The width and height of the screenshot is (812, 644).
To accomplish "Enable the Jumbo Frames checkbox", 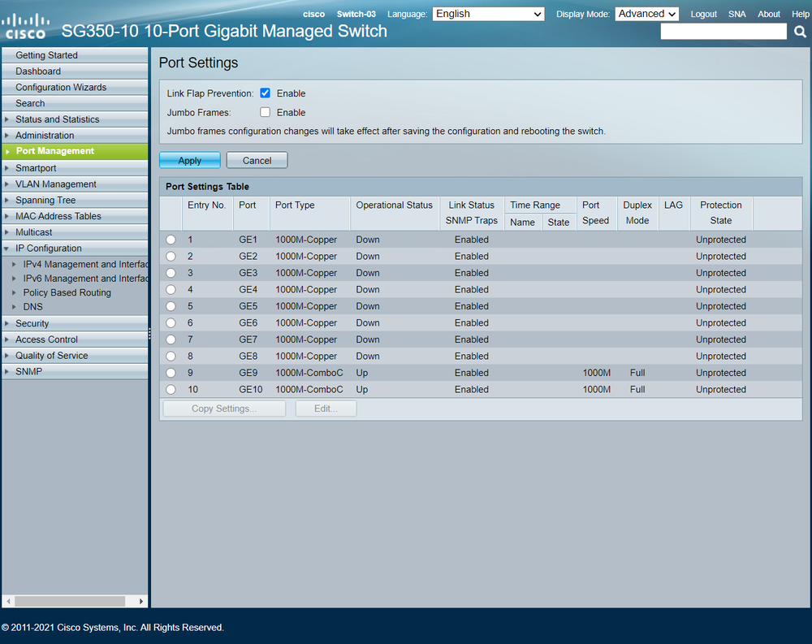I will pyautogui.click(x=266, y=112).
